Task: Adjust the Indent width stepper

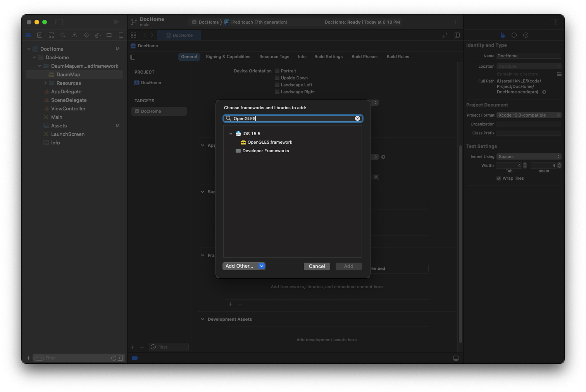Action: click(x=559, y=165)
